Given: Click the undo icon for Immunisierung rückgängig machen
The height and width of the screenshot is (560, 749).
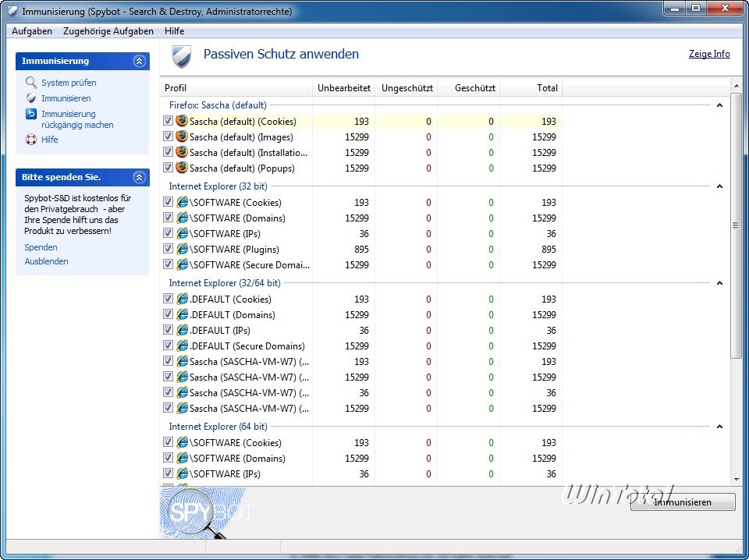Looking at the screenshot, I should tap(31, 114).
